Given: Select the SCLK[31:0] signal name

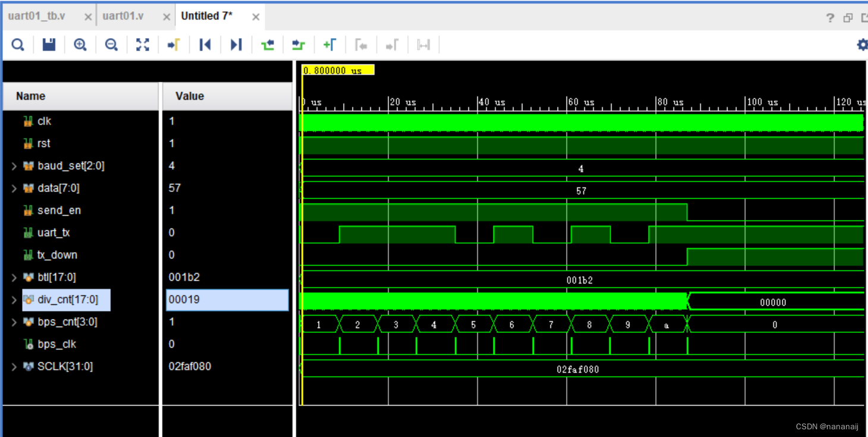Looking at the screenshot, I should pos(65,367).
